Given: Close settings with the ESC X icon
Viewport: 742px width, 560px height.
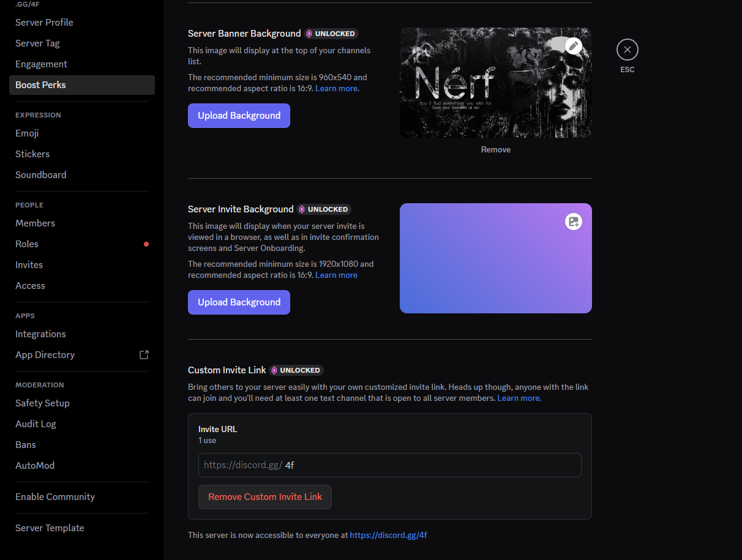Looking at the screenshot, I should 627,50.
